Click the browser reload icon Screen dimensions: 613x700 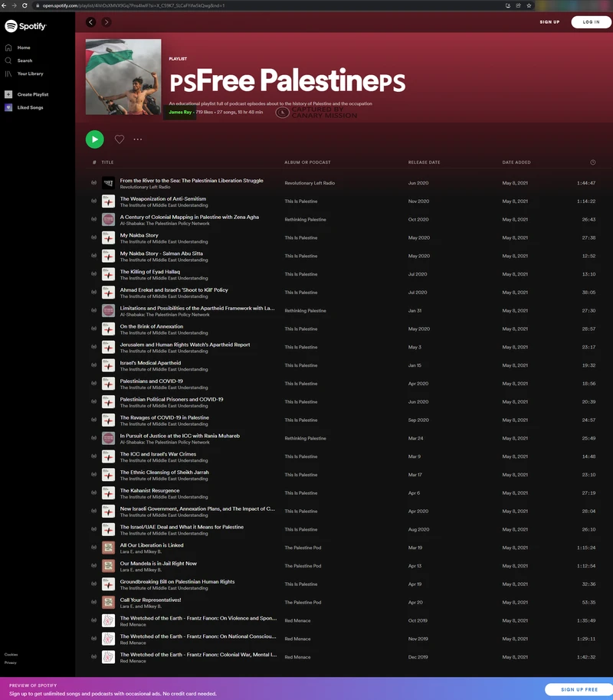25,6
